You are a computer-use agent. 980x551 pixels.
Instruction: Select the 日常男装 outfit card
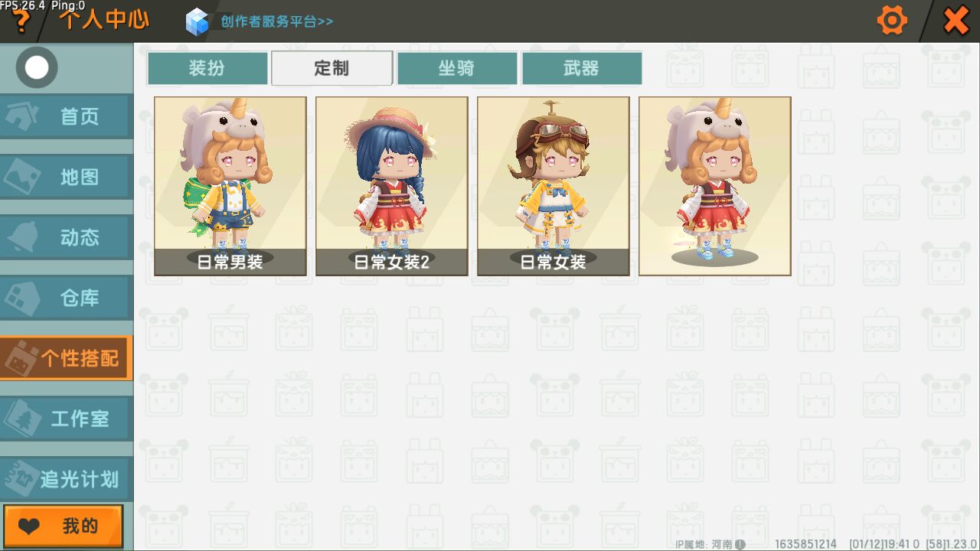click(x=230, y=186)
